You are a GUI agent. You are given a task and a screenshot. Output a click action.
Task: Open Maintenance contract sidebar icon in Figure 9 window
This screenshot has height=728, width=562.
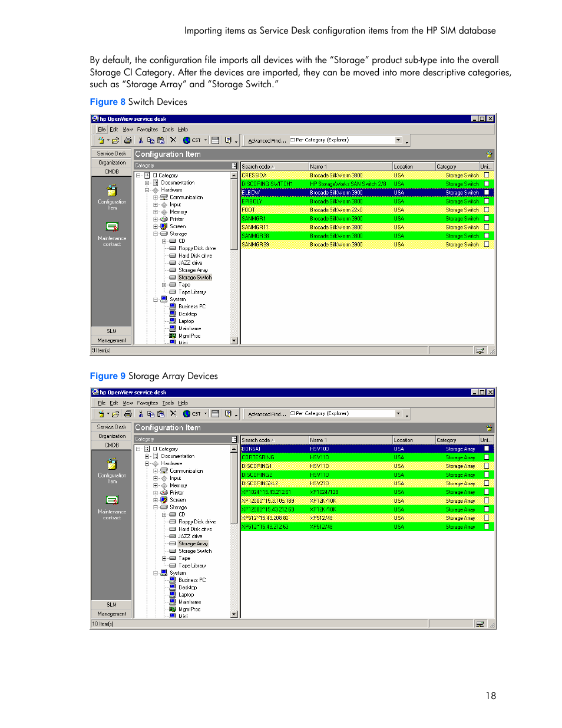pyautogui.click(x=112, y=500)
